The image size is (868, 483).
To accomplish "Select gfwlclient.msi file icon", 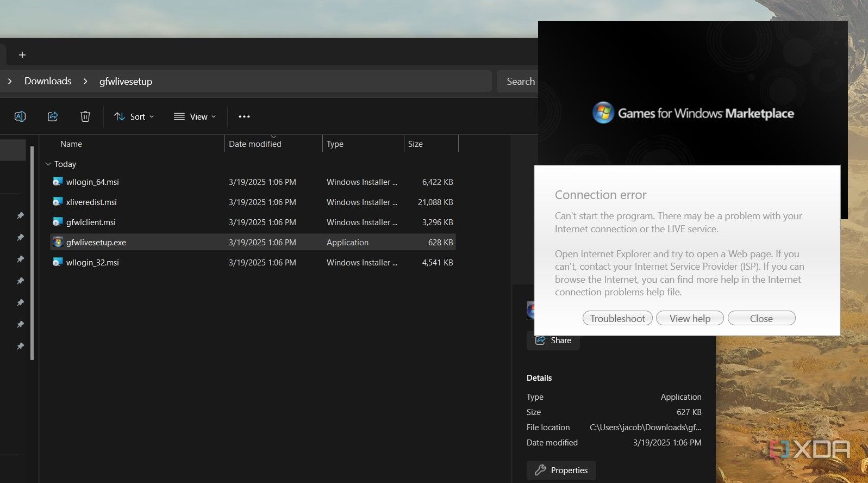I will click(58, 222).
